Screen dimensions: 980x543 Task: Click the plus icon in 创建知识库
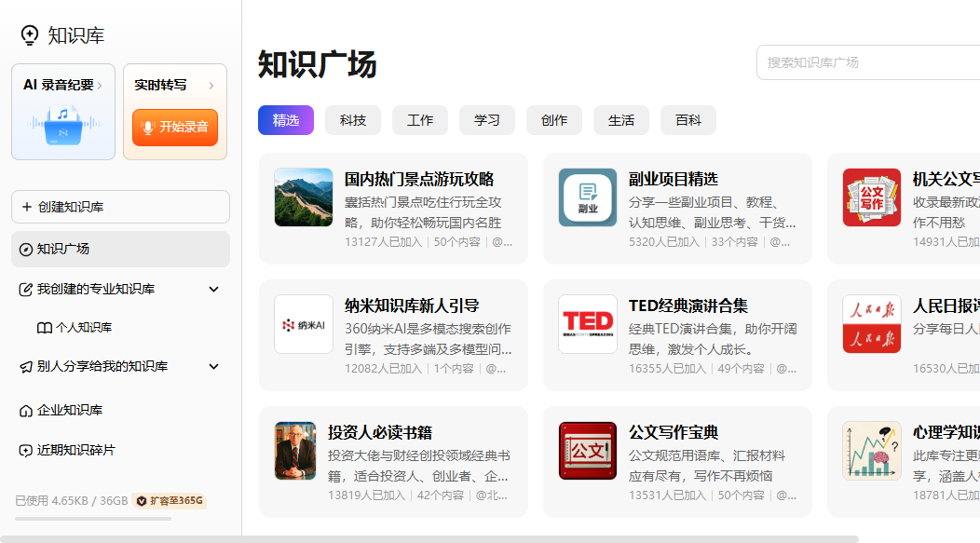click(27, 207)
